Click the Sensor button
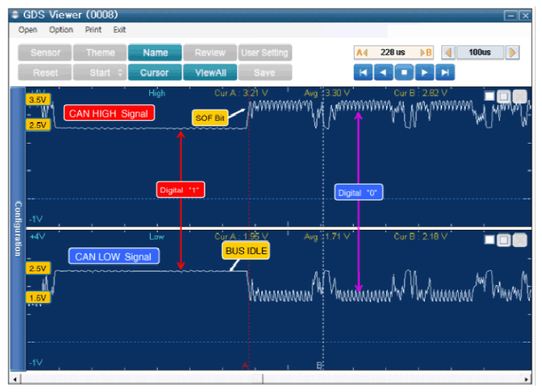542x392 pixels. 45,52
